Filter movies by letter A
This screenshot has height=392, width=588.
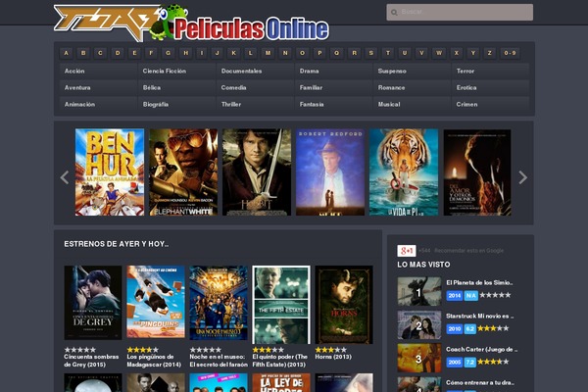(x=67, y=53)
